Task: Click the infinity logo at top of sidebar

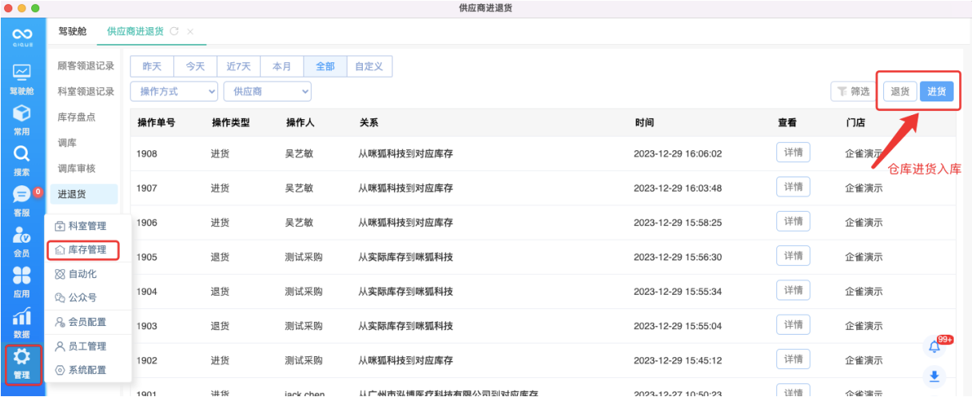Action: [22, 34]
